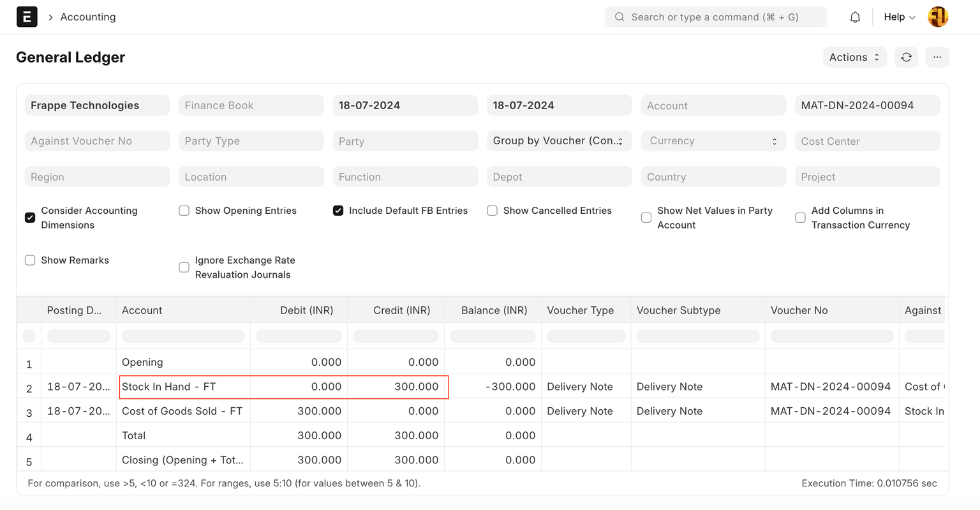The image size is (980, 510).
Task: Go to Accounting breadcrumb
Action: coord(88,17)
